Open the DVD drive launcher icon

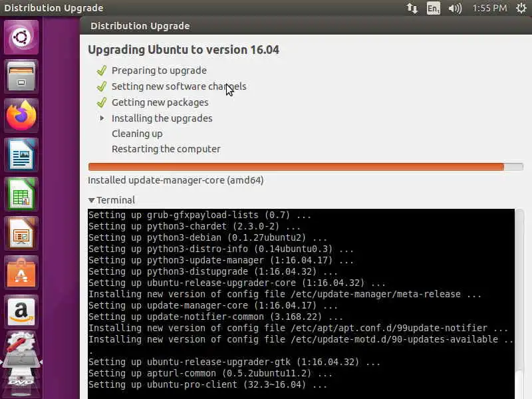click(21, 380)
